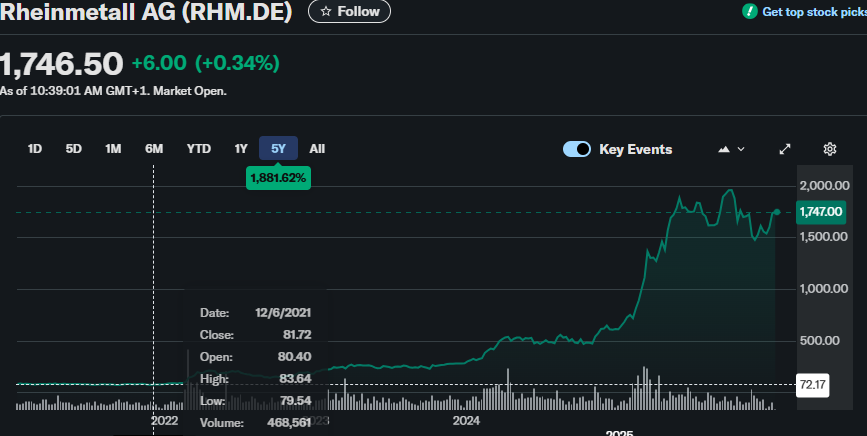Click the +6.00 price change value
This screenshot has height=436, width=867.
coord(159,63)
